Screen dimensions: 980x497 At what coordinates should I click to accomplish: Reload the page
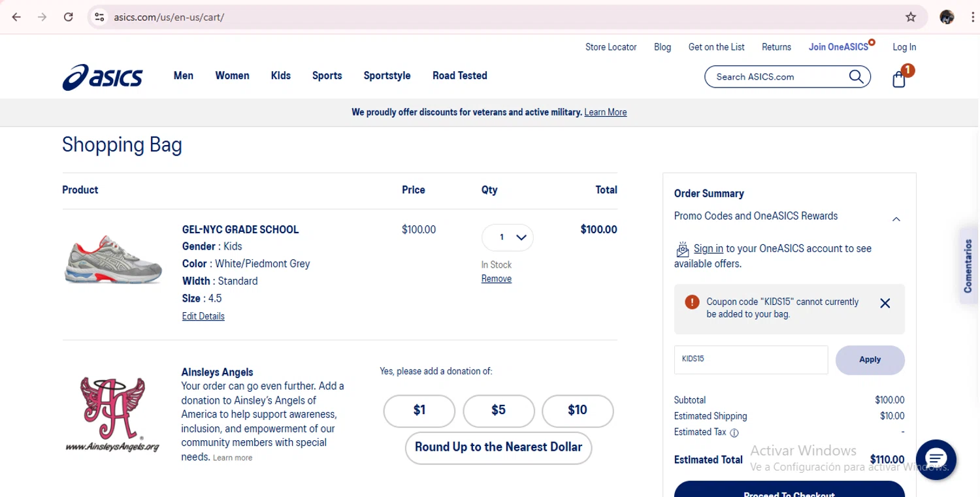tap(68, 17)
